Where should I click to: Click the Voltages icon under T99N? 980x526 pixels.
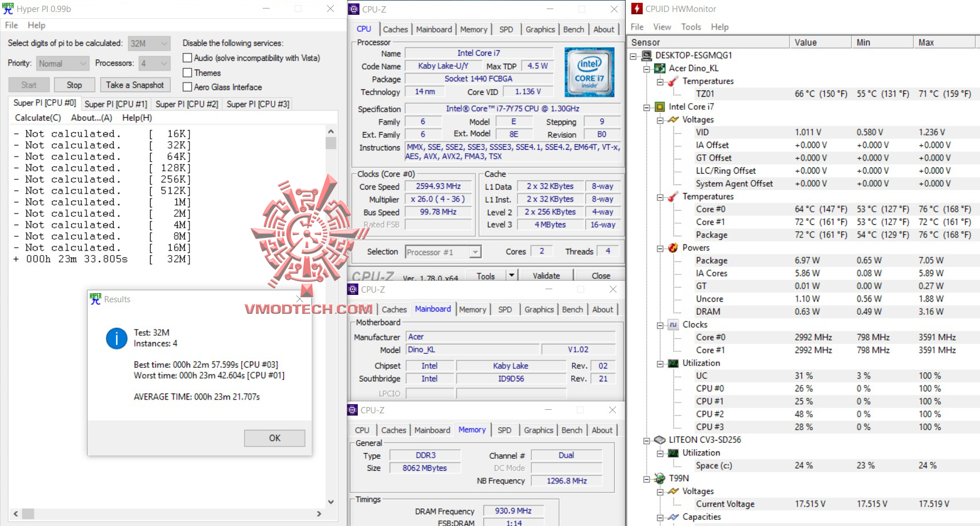coord(673,491)
